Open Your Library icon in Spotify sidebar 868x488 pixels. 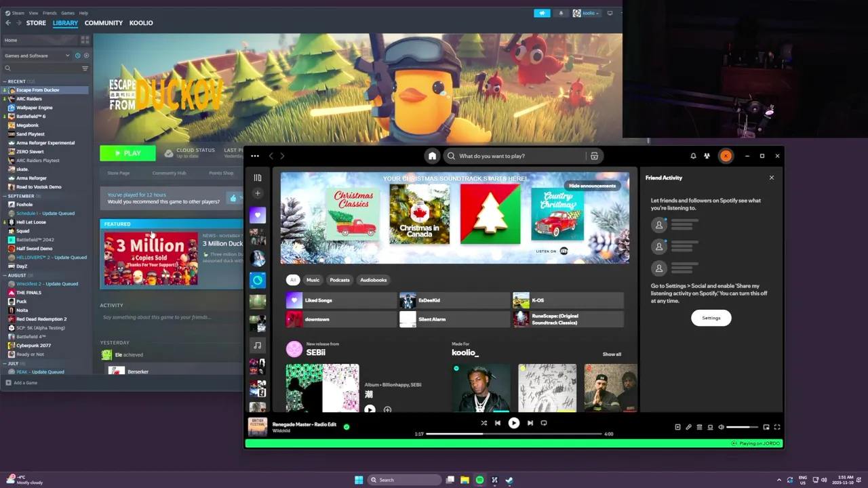pos(257,178)
